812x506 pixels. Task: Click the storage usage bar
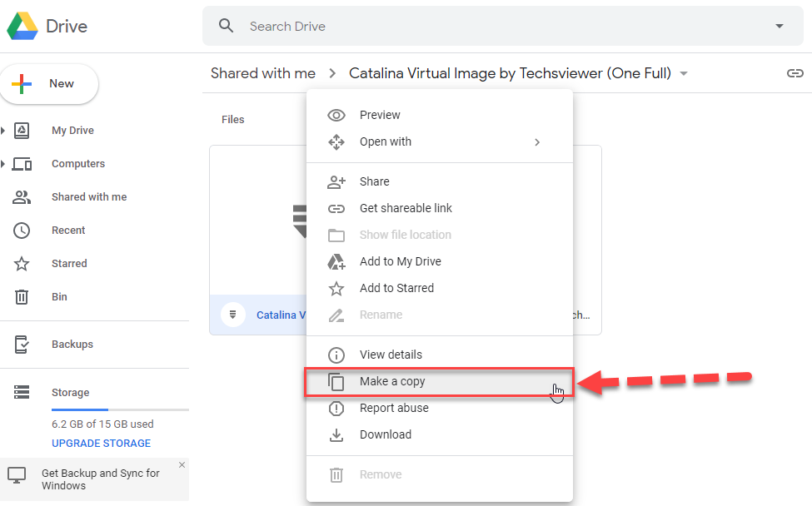coord(120,409)
